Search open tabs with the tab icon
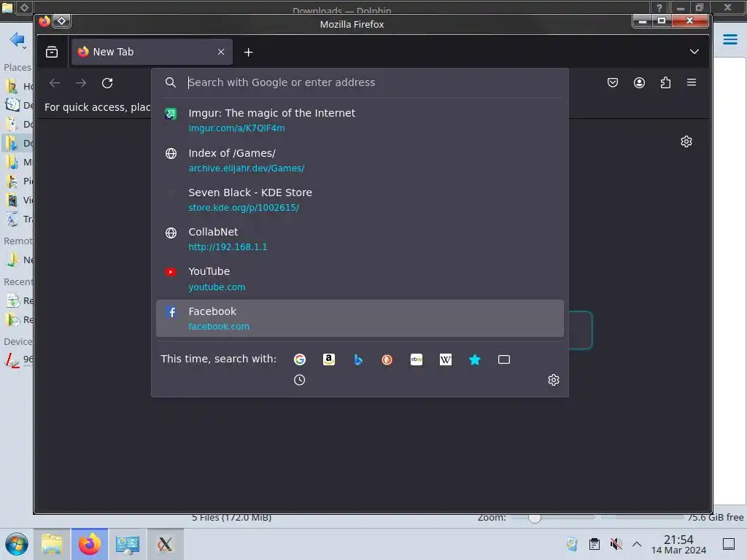747x560 pixels. [x=504, y=359]
